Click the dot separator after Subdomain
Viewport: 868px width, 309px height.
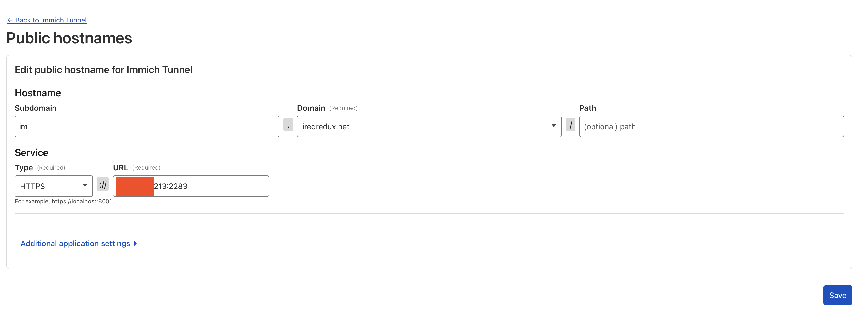click(x=288, y=125)
